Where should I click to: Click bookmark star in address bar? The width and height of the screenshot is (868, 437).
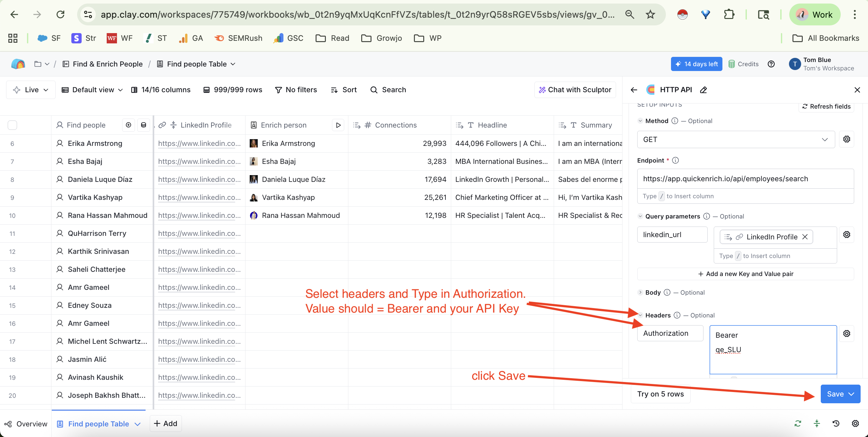[650, 14]
